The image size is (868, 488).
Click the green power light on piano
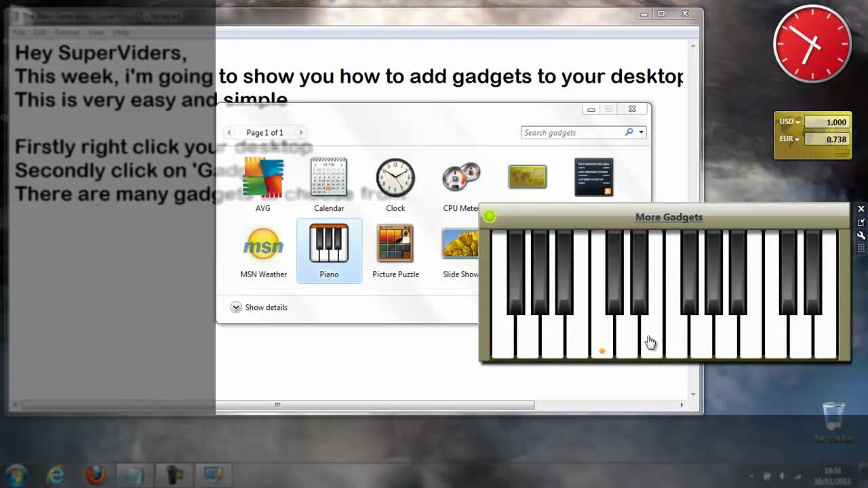[490, 216]
